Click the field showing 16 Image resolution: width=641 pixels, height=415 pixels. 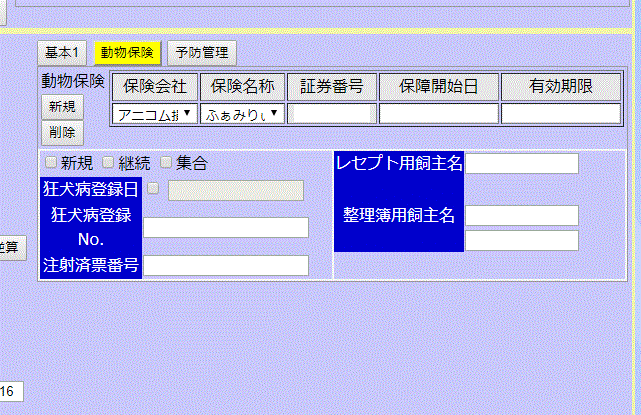tap(11, 391)
